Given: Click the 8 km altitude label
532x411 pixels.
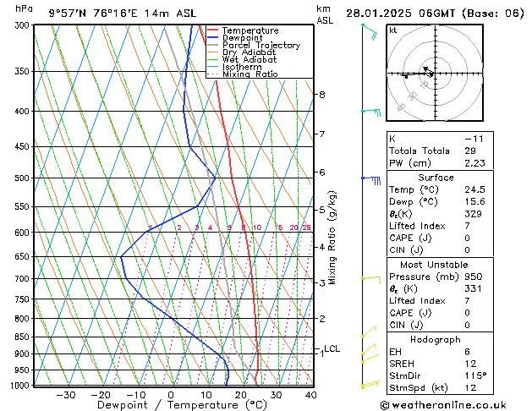Looking at the screenshot, I should [x=322, y=95].
